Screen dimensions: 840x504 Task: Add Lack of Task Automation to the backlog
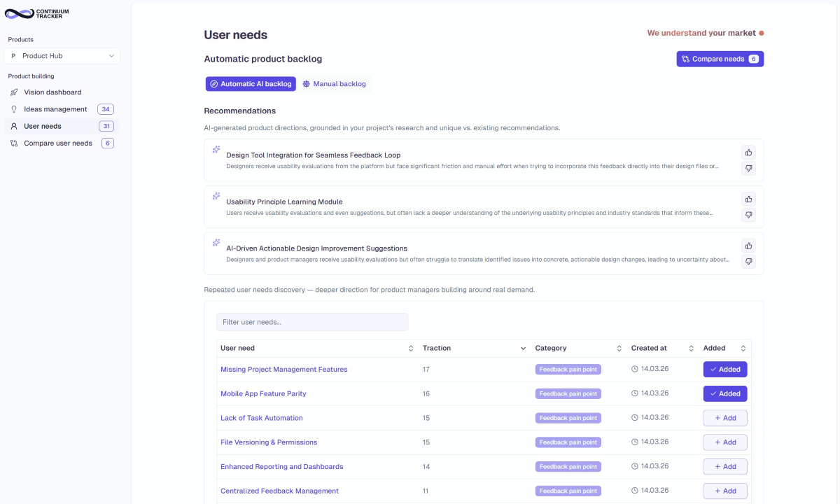pos(725,418)
